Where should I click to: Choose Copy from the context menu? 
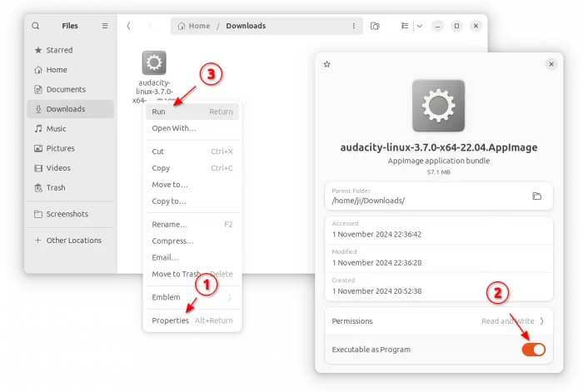pyautogui.click(x=192, y=168)
